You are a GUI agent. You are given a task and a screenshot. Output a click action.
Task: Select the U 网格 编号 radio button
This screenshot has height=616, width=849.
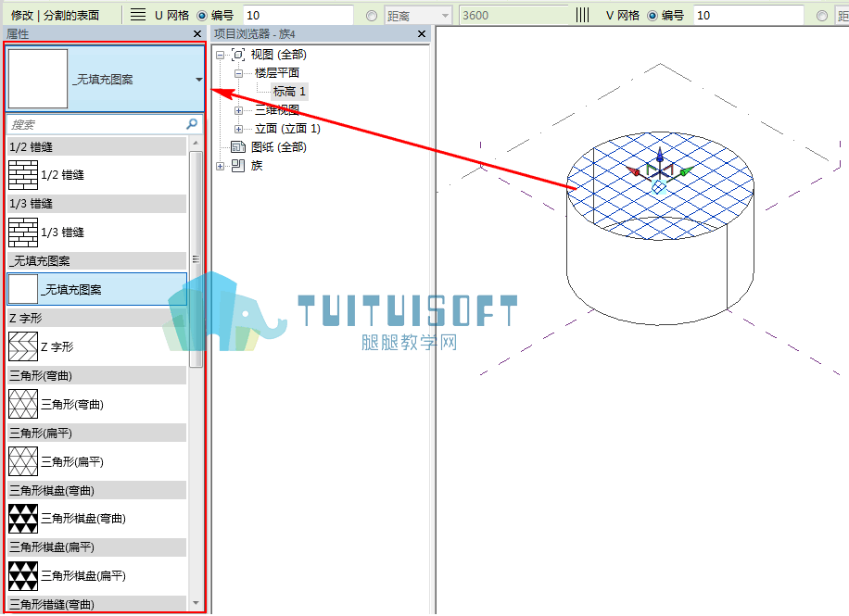(202, 16)
